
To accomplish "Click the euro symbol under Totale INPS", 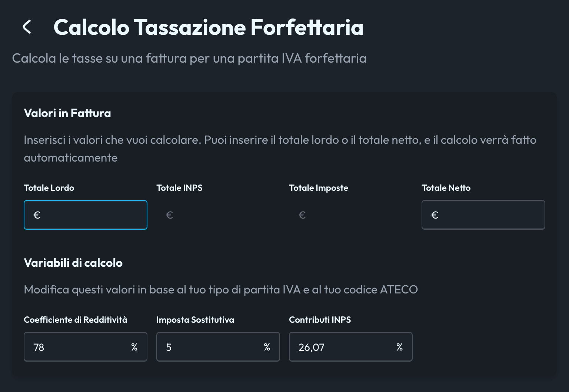I will (169, 215).
